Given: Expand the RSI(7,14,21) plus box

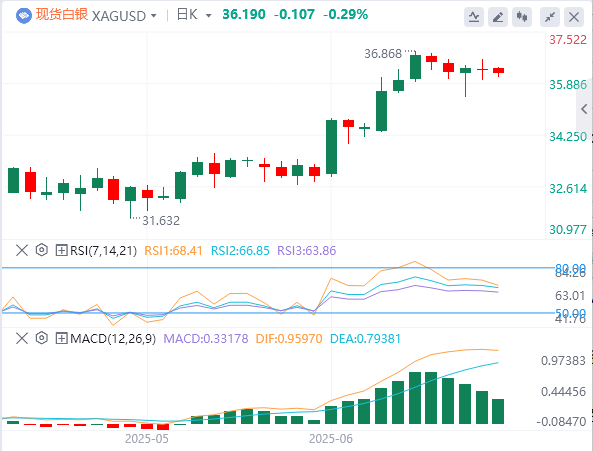Looking at the screenshot, I should (x=61, y=250).
